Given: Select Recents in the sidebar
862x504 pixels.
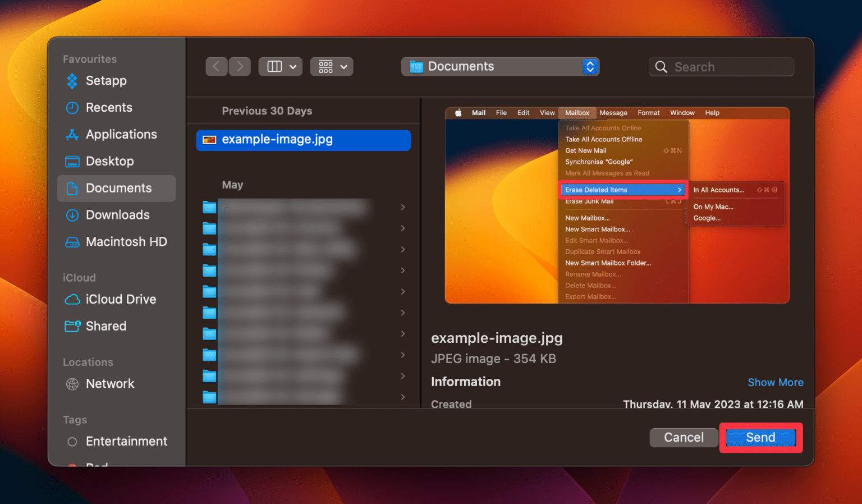Looking at the screenshot, I should (x=109, y=107).
